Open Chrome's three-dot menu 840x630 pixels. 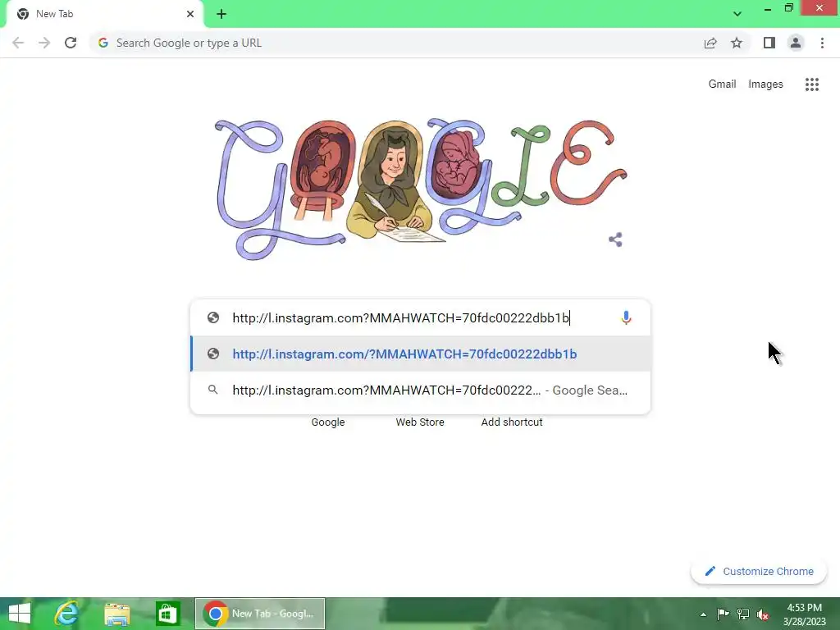[x=822, y=43]
